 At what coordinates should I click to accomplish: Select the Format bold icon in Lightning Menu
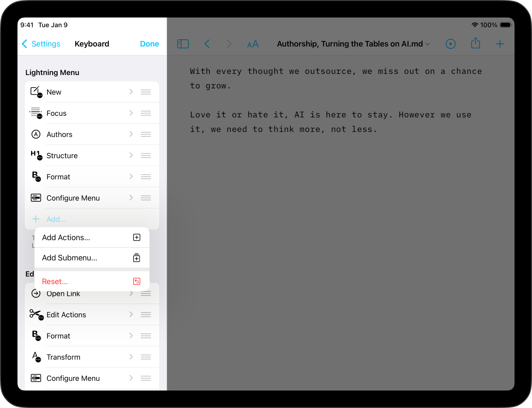(x=36, y=176)
